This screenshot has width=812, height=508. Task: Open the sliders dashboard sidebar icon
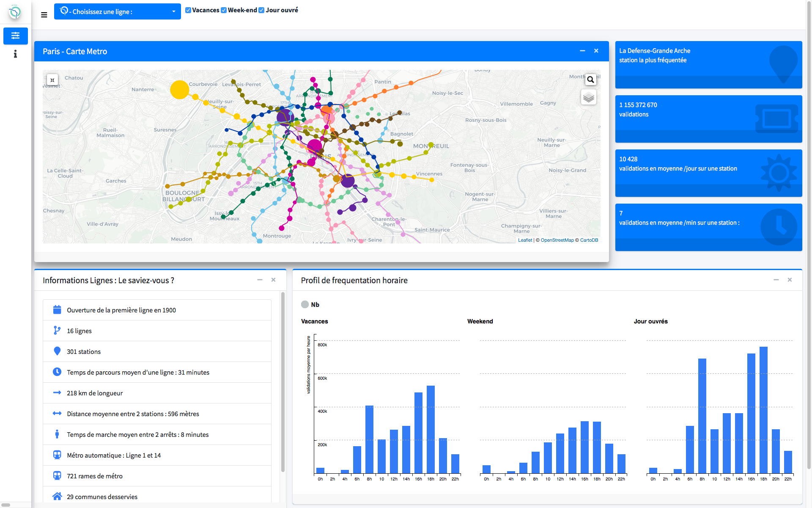tap(16, 36)
